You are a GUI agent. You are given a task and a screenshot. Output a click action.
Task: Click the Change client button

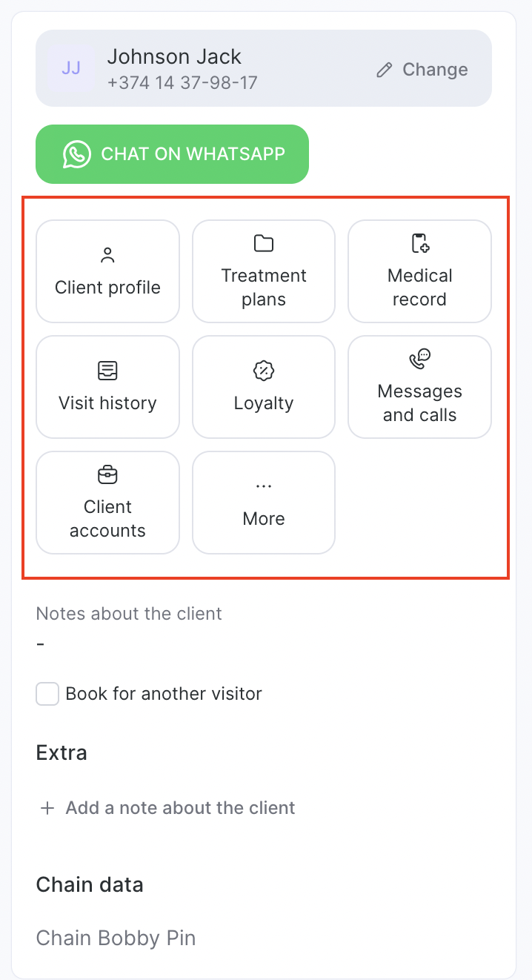pos(422,70)
